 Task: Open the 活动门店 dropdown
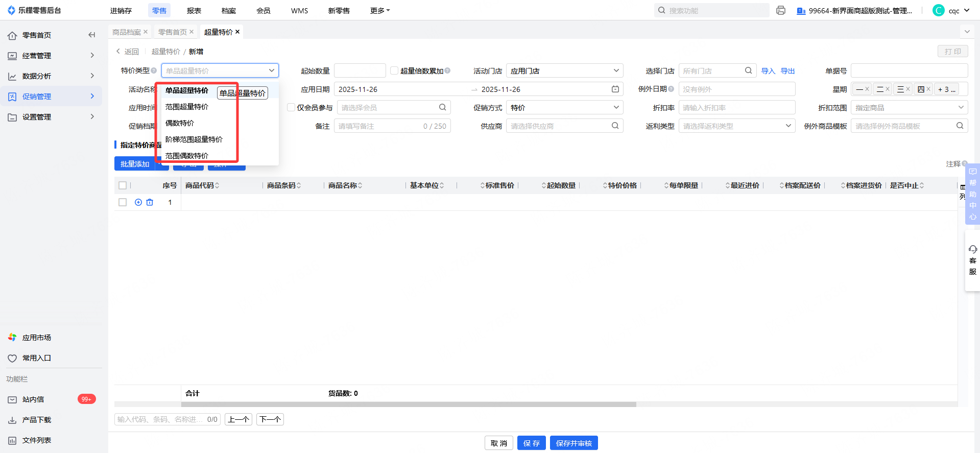pos(564,71)
